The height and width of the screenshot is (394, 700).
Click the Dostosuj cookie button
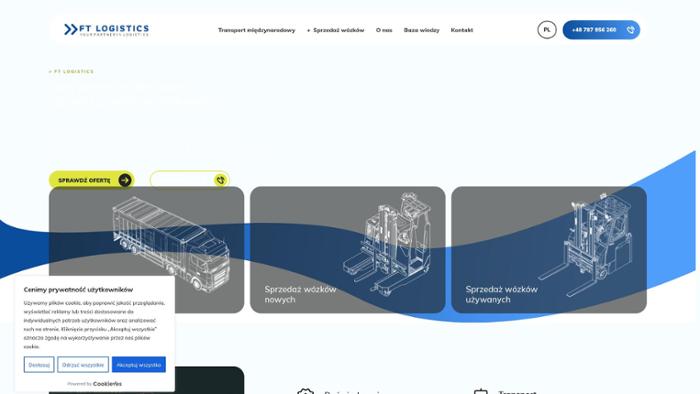[x=39, y=365]
